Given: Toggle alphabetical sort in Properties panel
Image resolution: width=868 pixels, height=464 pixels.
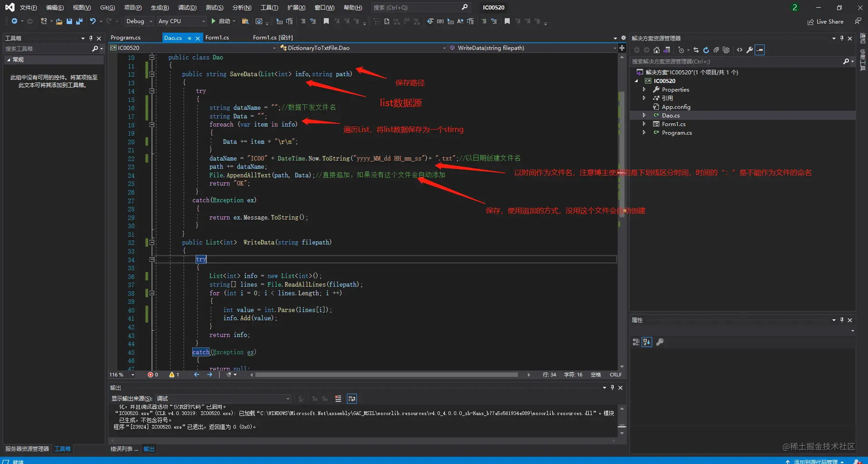Looking at the screenshot, I should pos(647,342).
